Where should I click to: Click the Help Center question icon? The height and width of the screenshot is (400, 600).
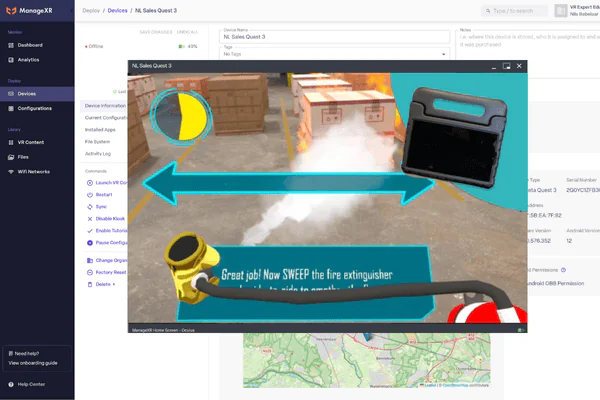pos(11,384)
